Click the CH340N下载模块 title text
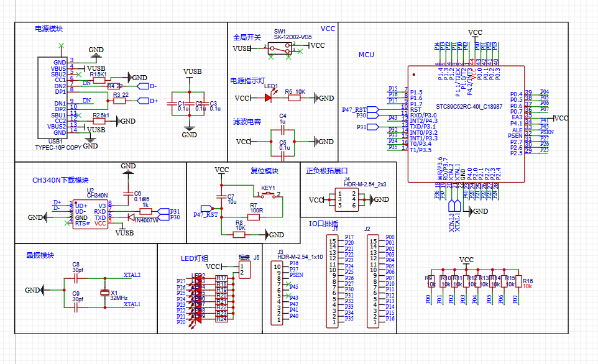 tap(60, 180)
